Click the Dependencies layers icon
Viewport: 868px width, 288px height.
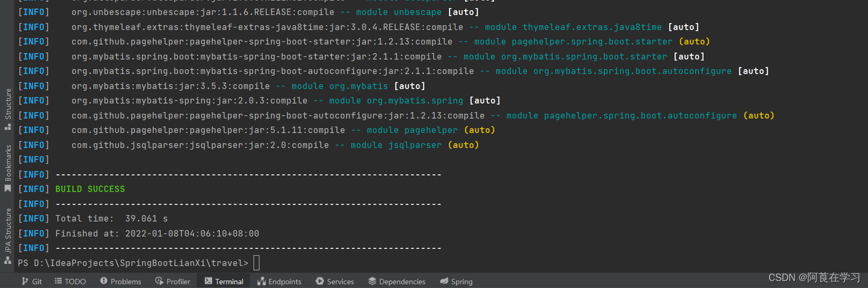coord(372,281)
